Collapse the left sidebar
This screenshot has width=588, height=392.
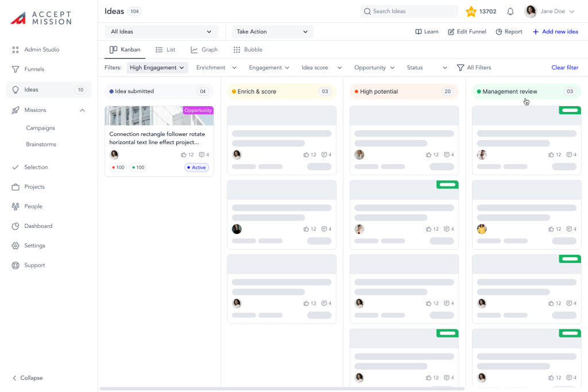tap(28, 378)
